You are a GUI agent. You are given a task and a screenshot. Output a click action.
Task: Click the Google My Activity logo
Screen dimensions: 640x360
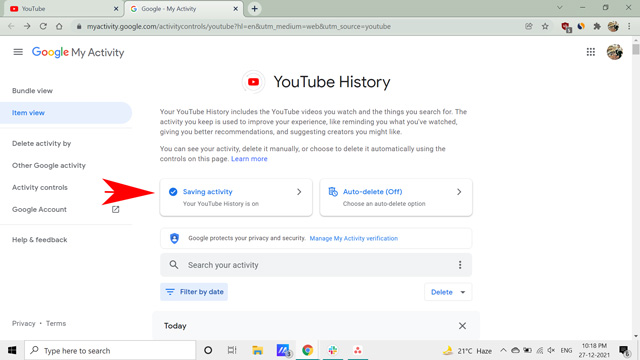coord(78,52)
